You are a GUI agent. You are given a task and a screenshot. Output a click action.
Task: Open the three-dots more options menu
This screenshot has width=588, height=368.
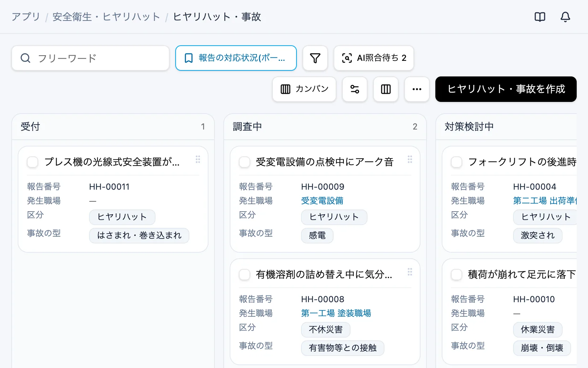point(417,89)
